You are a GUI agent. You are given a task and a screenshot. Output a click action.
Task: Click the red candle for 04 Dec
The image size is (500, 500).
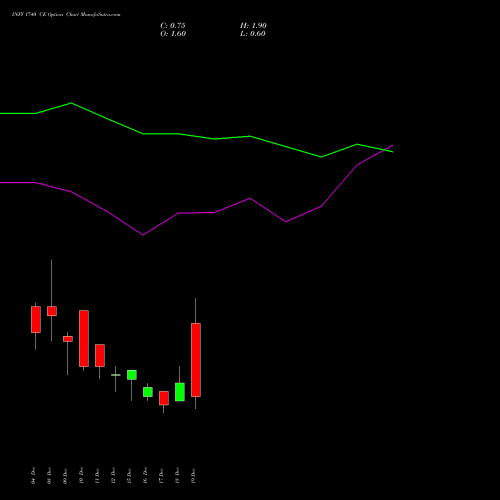coord(36,319)
